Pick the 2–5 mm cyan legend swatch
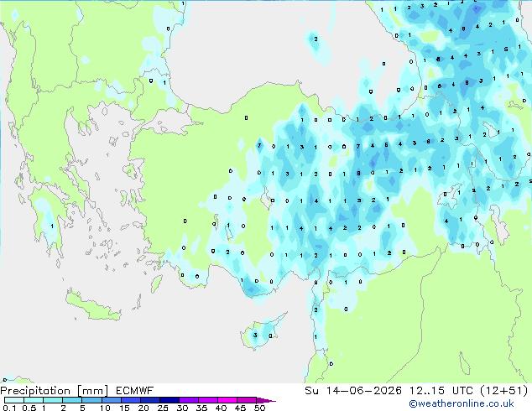This screenshot has width=532, height=411. point(72,400)
